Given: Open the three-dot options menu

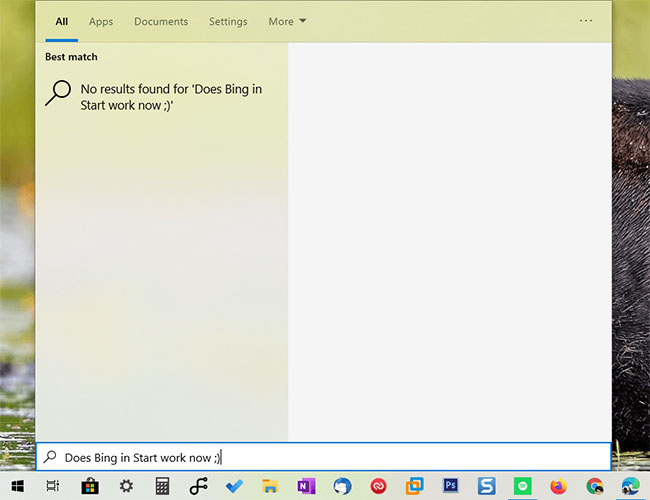Looking at the screenshot, I should [x=585, y=21].
